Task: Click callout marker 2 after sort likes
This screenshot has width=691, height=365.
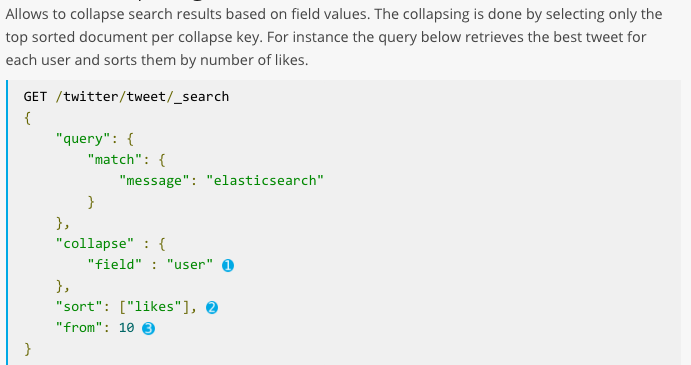Action: point(212,307)
